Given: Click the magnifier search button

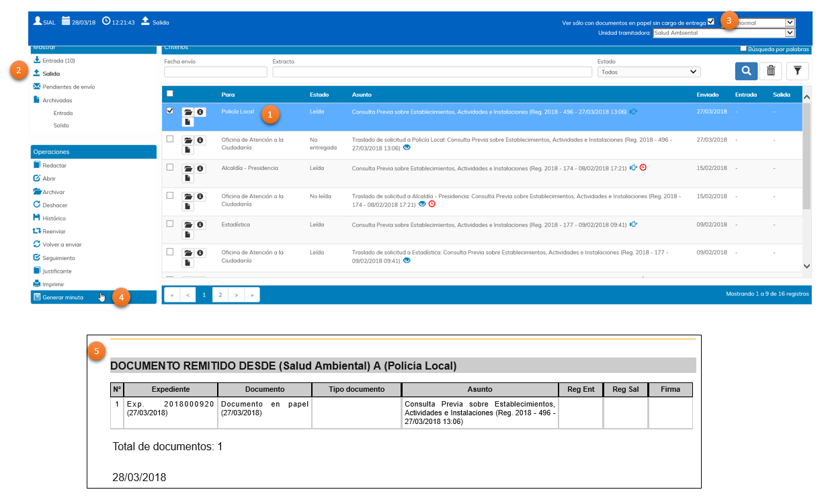Looking at the screenshot, I should tap(746, 71).
